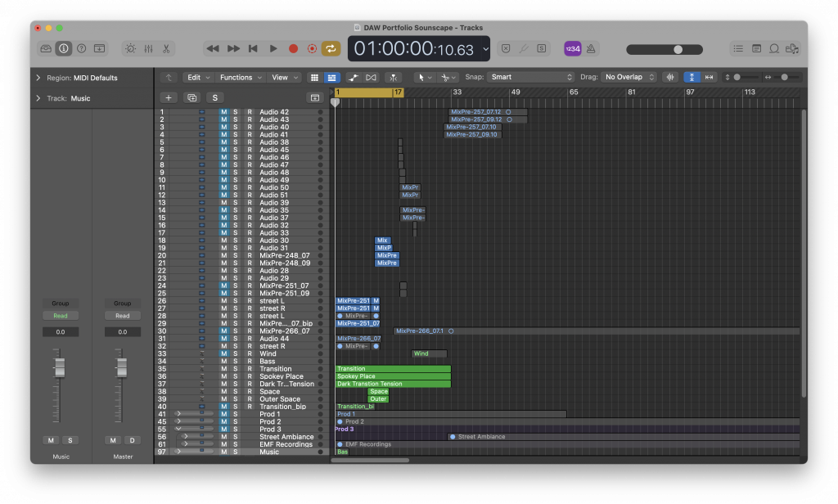
Task: Toggle Replace mode icon
Action: [x=506, y=48]
